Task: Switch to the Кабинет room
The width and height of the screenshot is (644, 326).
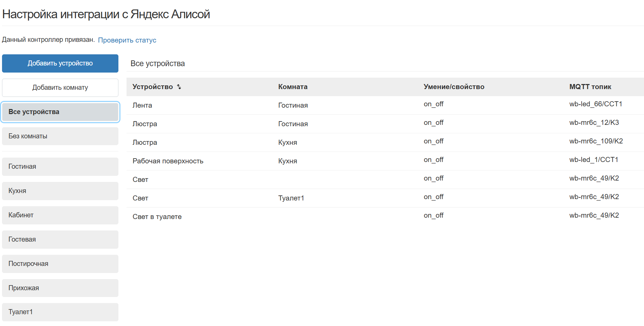Action: [60, 215]
